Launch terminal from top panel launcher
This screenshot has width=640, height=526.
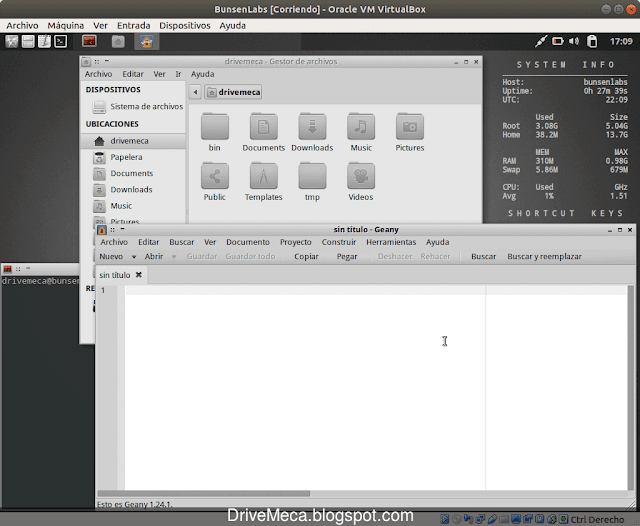[60, 42]
